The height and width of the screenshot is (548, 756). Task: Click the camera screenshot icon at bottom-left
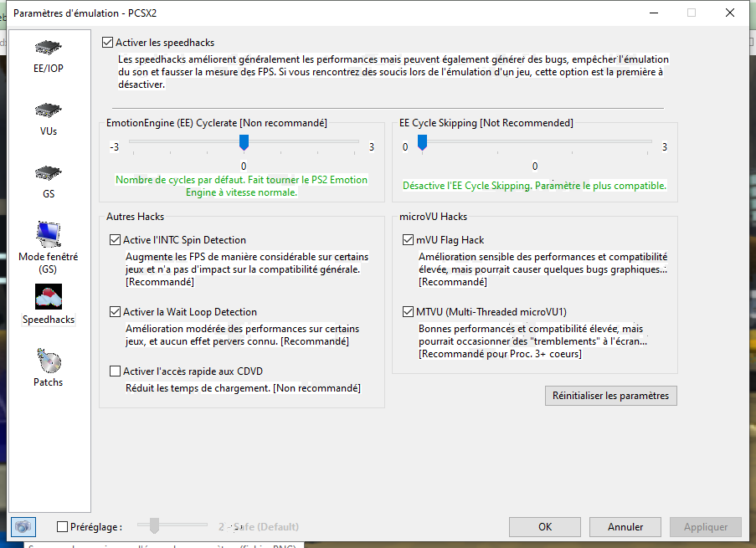(23, 526)
